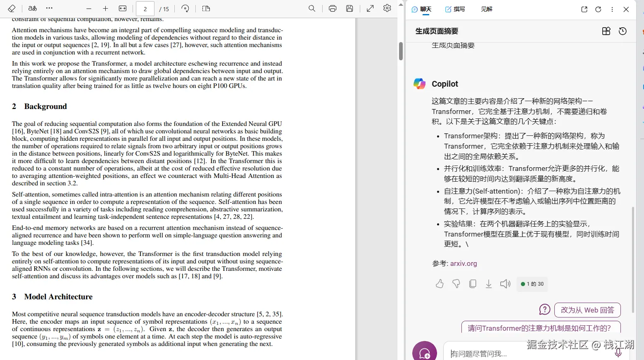Click 改为从 Web 回答 button

[587, 310]
